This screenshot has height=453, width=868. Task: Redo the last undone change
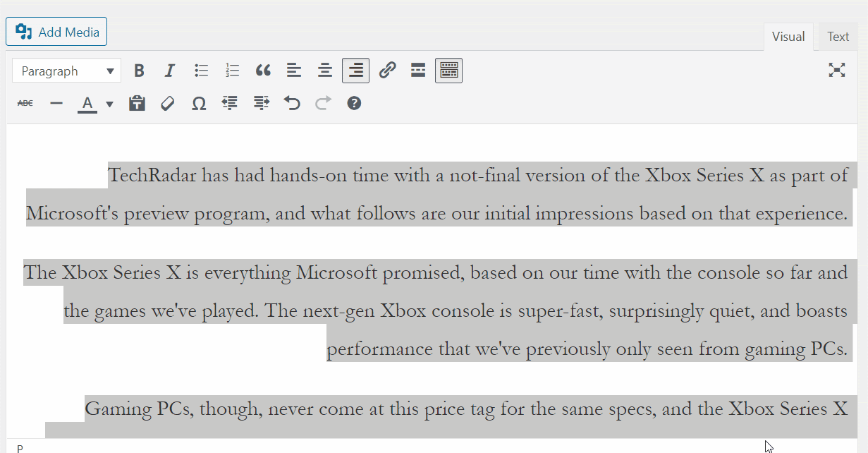pyautogui.click(x=323, y=104)
